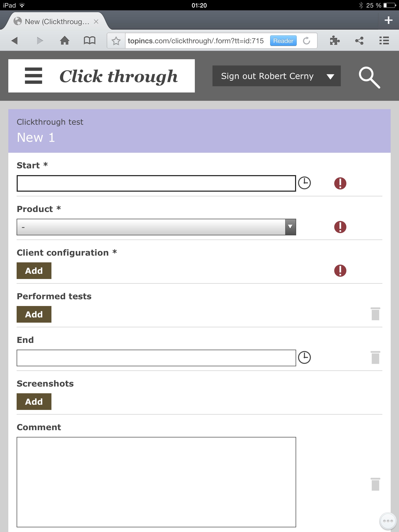Tap the browser share icon
This screenshot has height=532, width=399.
[x=359, y=41]
